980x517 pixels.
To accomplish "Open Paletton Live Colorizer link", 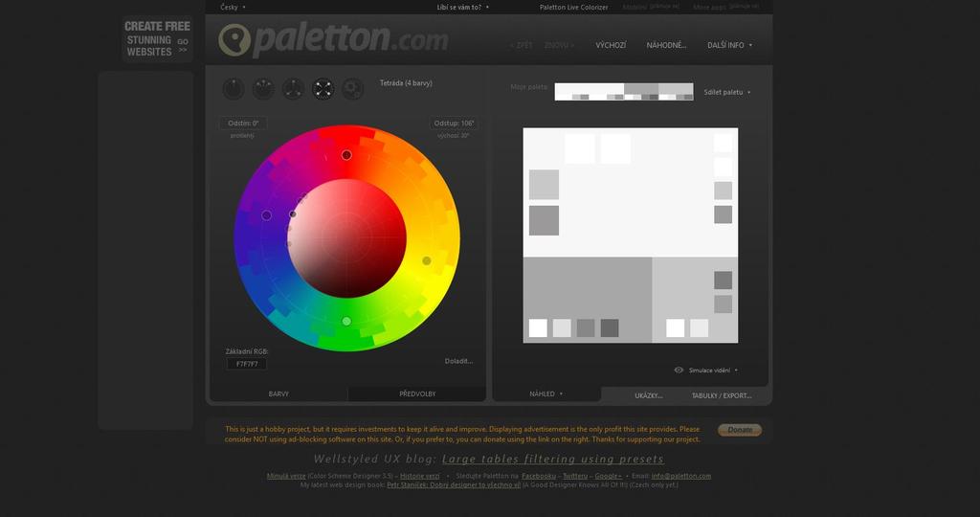I will (574, 8).
